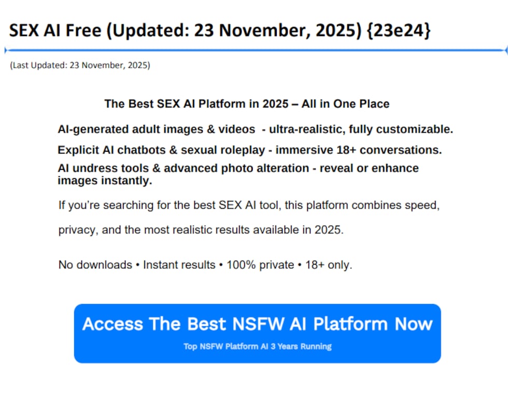Click the Access The Best NSFW AI Platform Now button
508x420 pixels.
tap(257, 324)
